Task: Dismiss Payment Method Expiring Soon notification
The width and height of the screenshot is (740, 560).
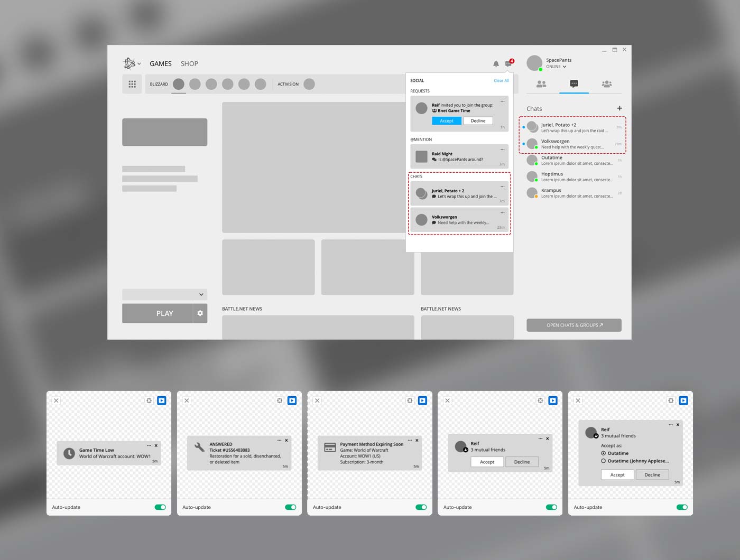Action: coord(417,440)
